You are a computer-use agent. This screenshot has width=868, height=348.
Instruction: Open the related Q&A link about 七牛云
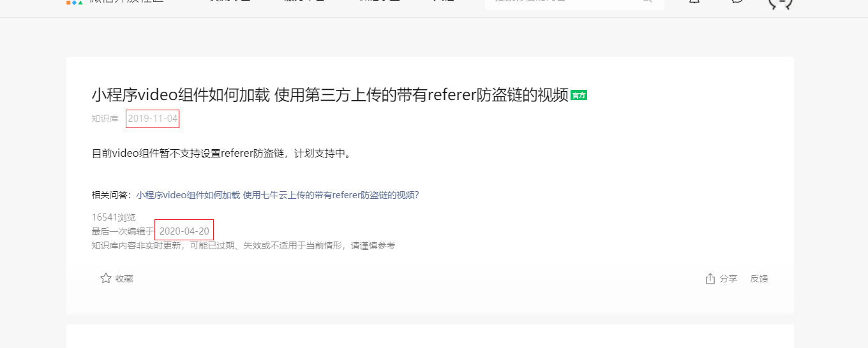click(278, 195)
